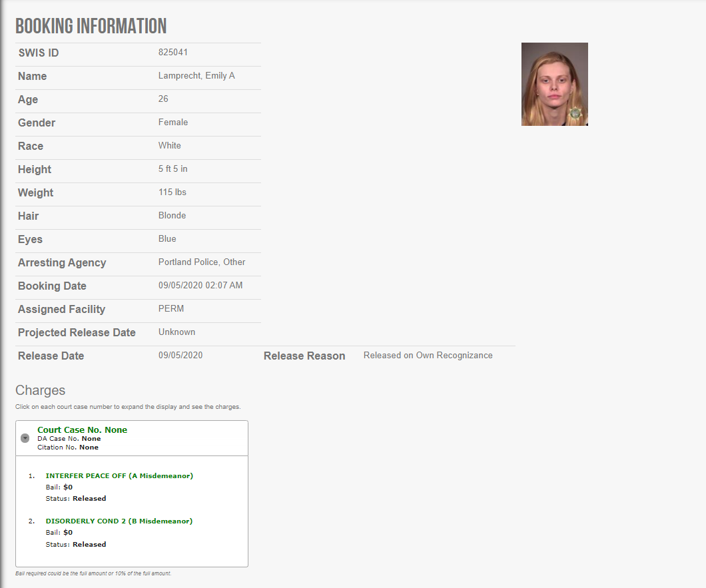
Task: Click the DA Case No. line
Action: point(69,439)
